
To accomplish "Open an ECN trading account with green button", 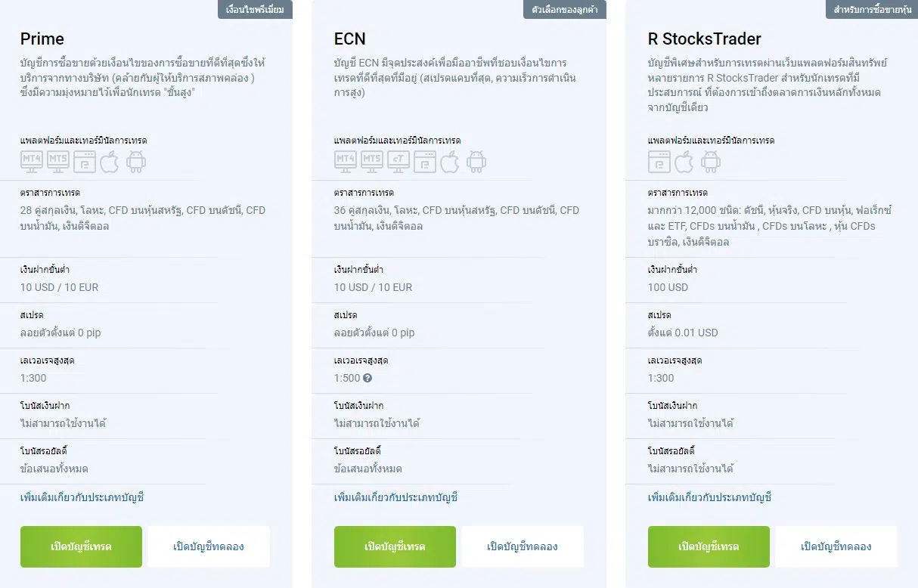I will 395,546.
